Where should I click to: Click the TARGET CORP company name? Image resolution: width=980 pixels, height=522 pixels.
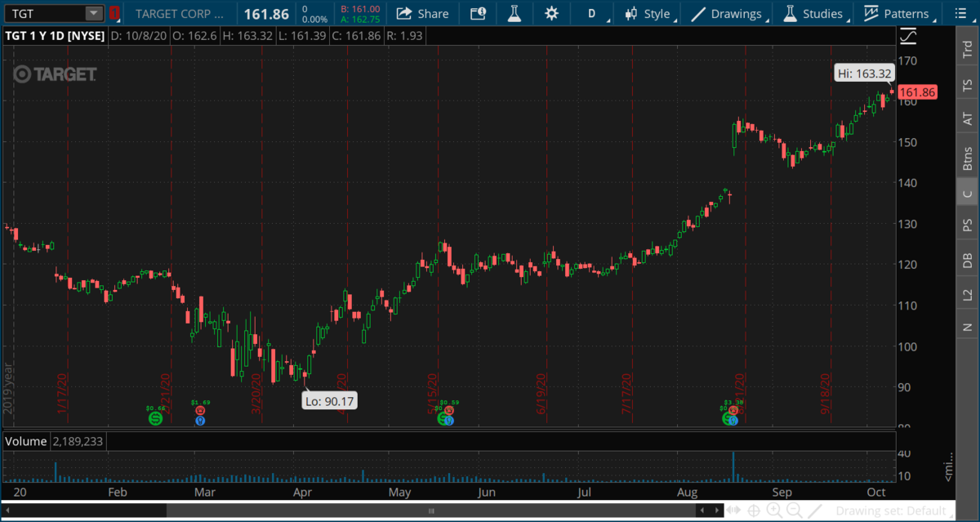tap(180, 14)
